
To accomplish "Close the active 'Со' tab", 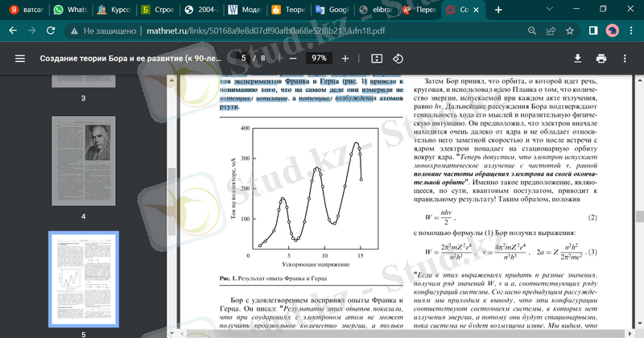I will coord(476,10).
